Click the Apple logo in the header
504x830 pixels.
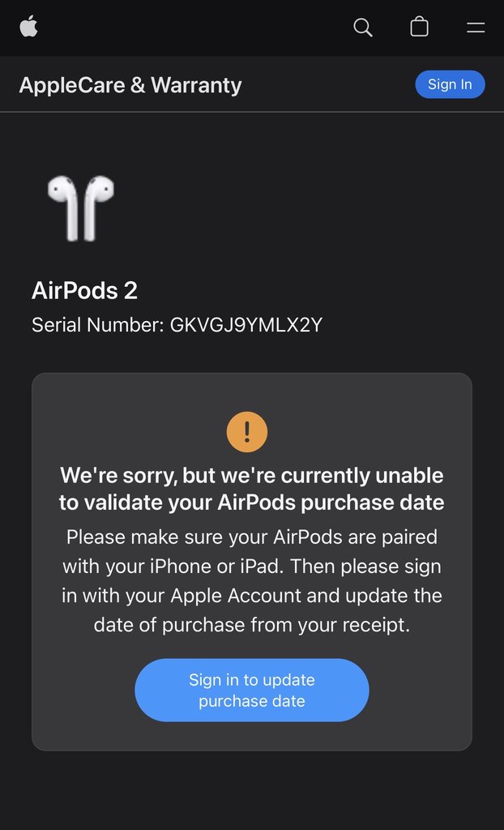pyautogui.click(x=29, y=27)
